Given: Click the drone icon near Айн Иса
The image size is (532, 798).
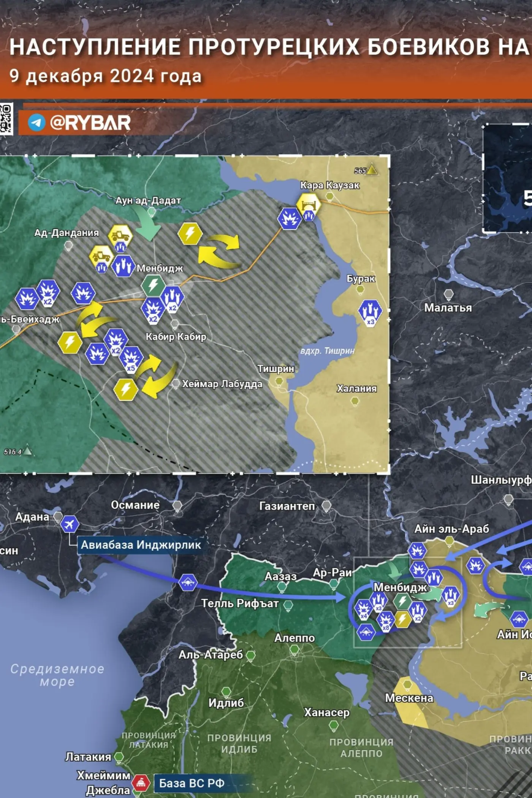Looking at the screenshot, I should 519,619.
